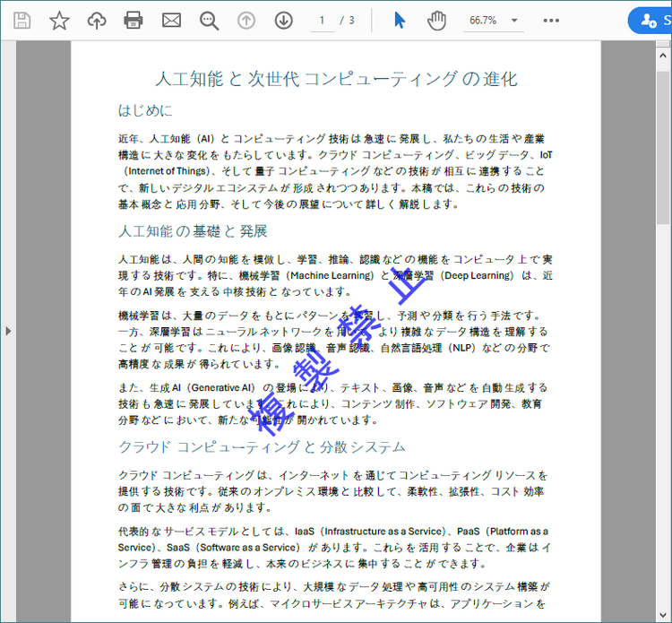Image resolution: width=672 pixels, height=623 pixels.
Task: Click the vertical scrollbar up arrow
Action: coord(662,56)
